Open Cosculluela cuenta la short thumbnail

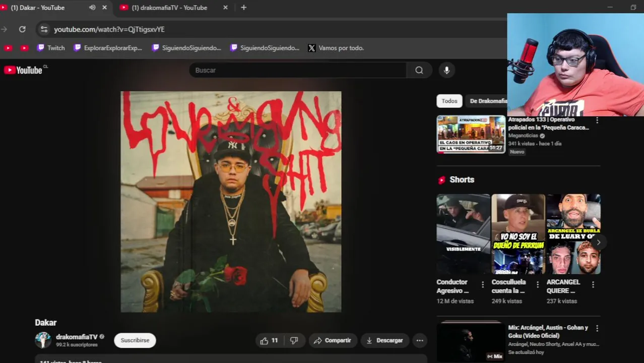[518, 234]
